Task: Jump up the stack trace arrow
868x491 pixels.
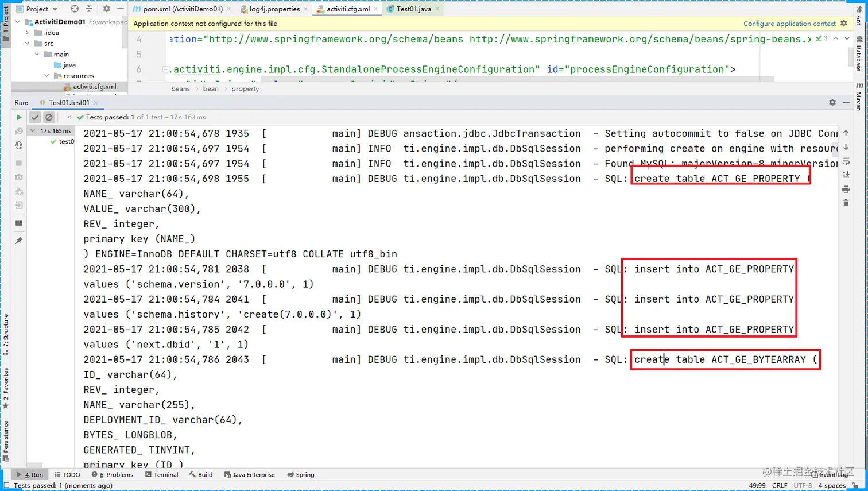Action: point(846,133)
